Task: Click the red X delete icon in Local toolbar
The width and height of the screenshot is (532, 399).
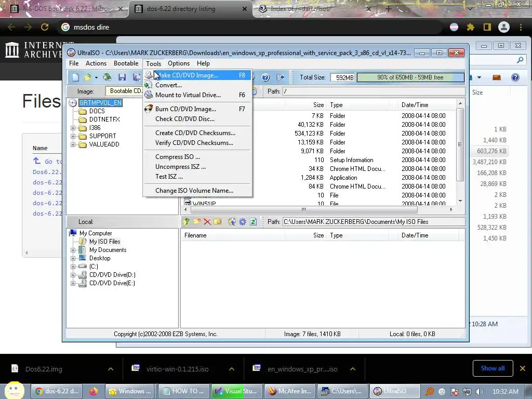Action: (207, 222)
